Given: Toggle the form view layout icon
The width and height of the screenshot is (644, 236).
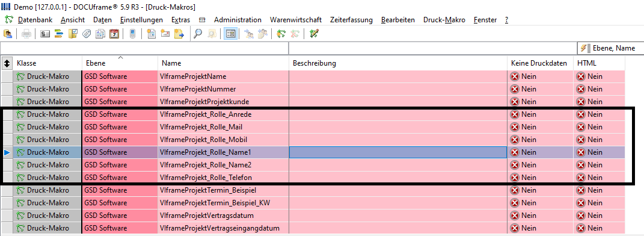Looking at the screenshot, I should coord(230,34).
